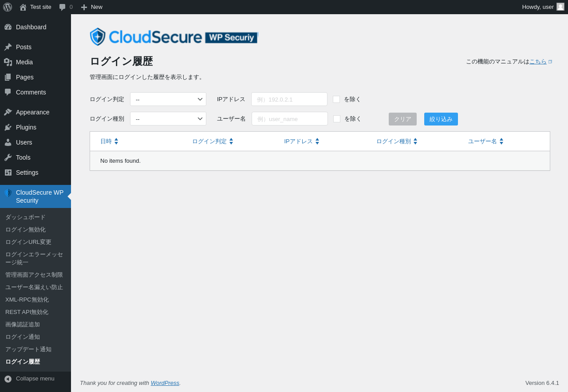
Task: Click the Media icon in sidebar
Action: tap(8, 62)
